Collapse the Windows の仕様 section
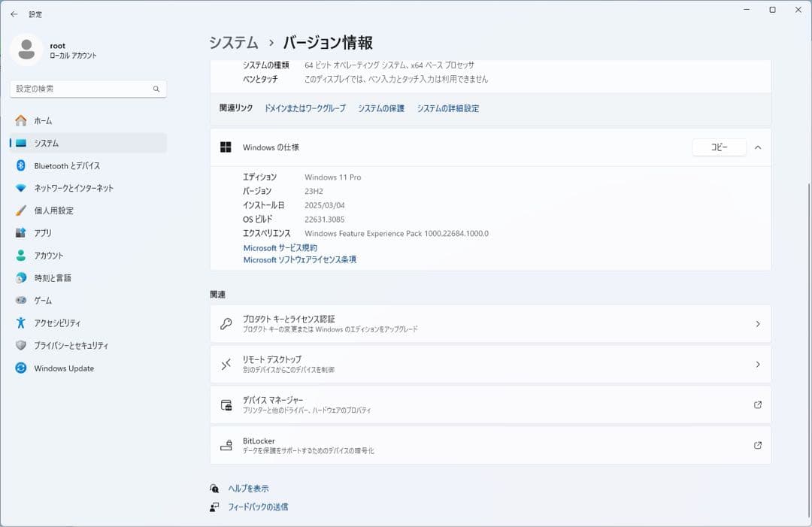 pyautogui.click(x=758, y=147)
